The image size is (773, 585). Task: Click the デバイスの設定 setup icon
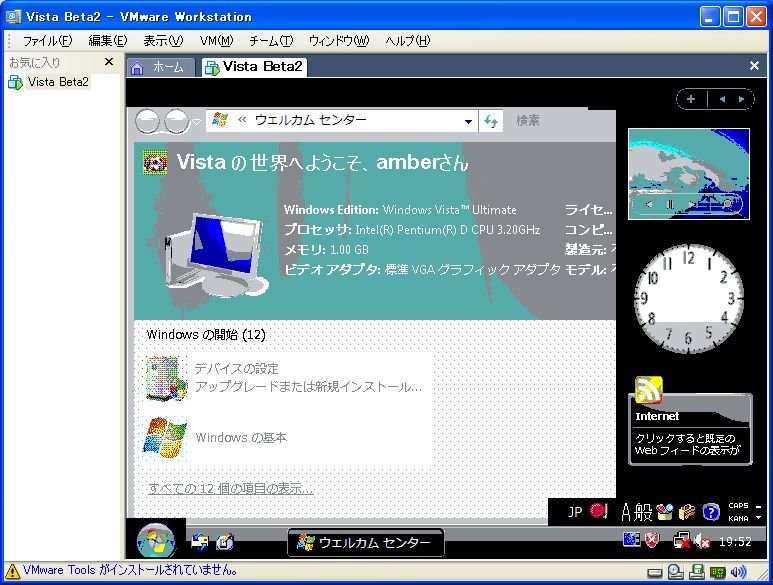[166, 379]
